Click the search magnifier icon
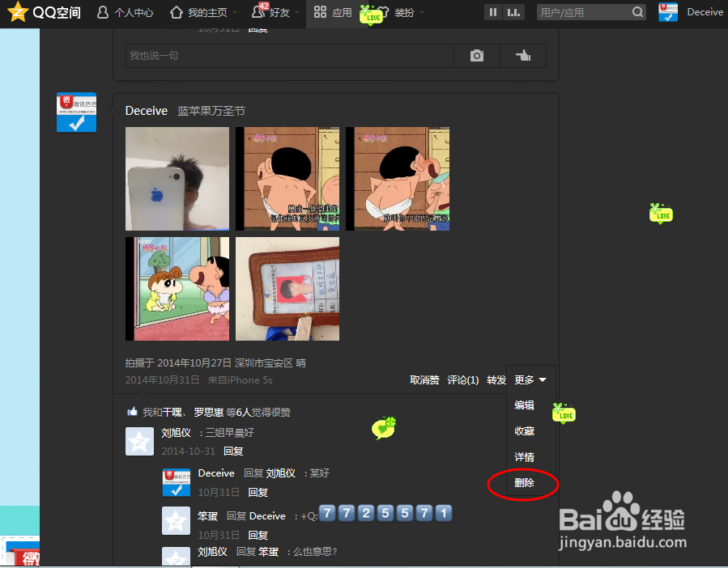The height and width of the screenshot is (568, 728). pyautogui.click(x=638, y=12)
